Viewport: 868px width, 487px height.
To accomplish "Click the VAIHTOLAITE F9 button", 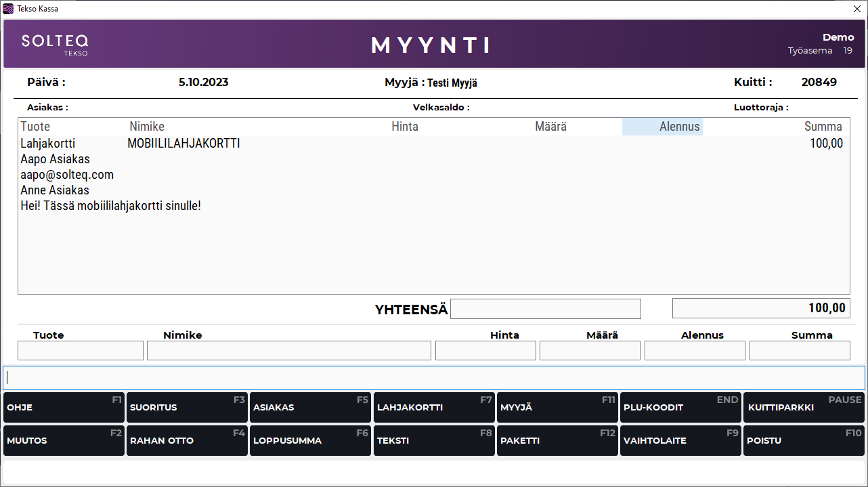I will [680, 440].
